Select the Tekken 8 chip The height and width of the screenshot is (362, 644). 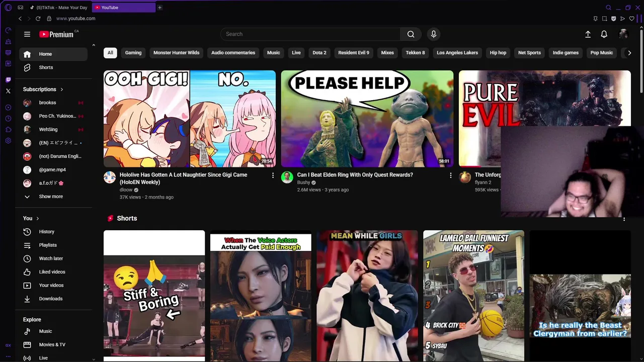pyautogui.click(x=416, y=53)
